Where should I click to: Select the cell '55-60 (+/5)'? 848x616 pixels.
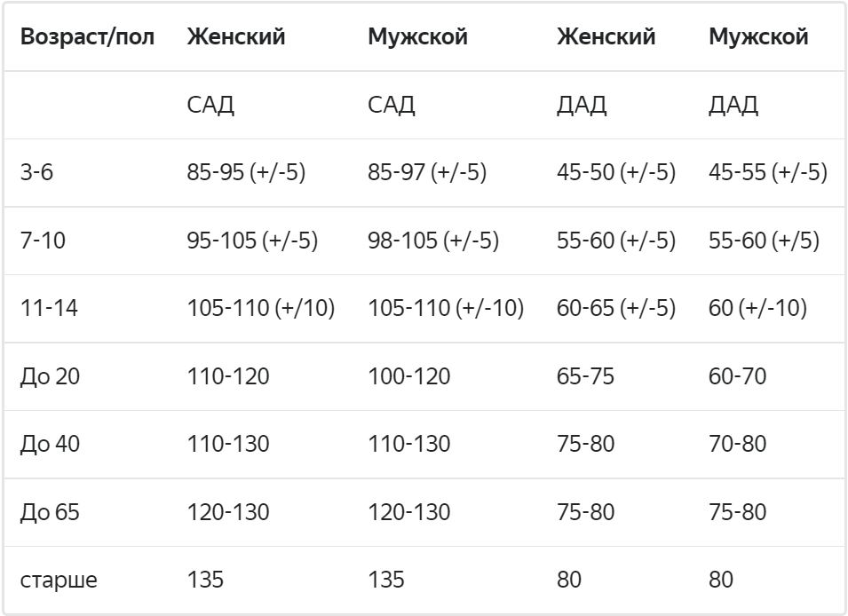click(764, 241)
